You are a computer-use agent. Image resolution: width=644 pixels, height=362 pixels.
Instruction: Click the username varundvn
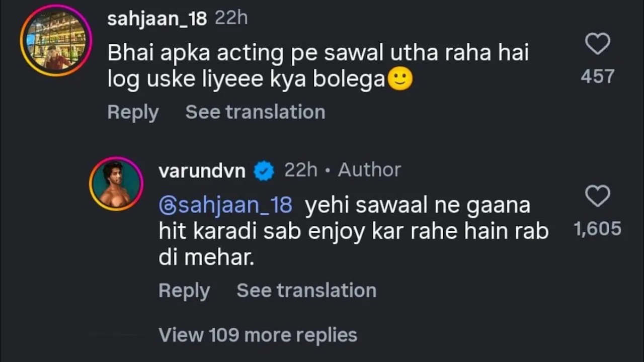pyautogui.click(x=201, y=170)
